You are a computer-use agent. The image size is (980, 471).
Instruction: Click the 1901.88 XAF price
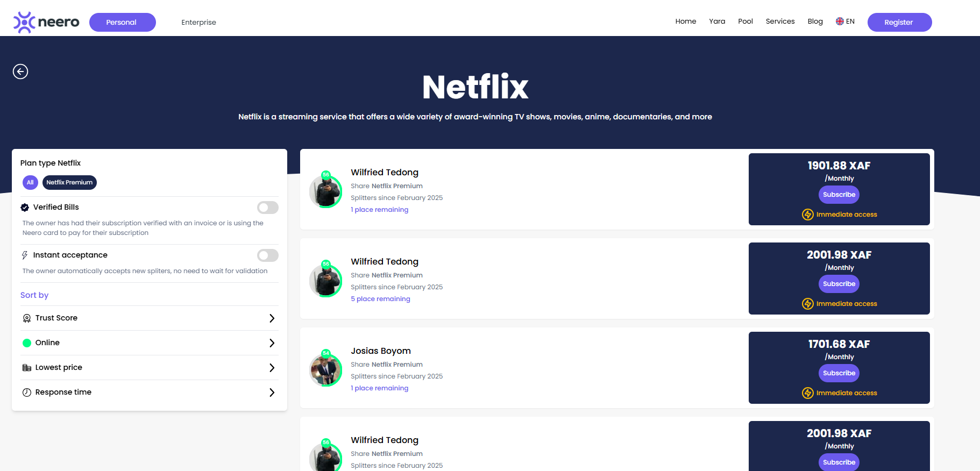839,166
